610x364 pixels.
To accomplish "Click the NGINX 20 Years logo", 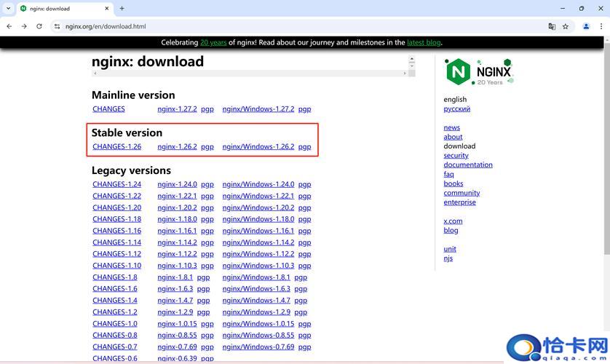I will coord(479,71).
